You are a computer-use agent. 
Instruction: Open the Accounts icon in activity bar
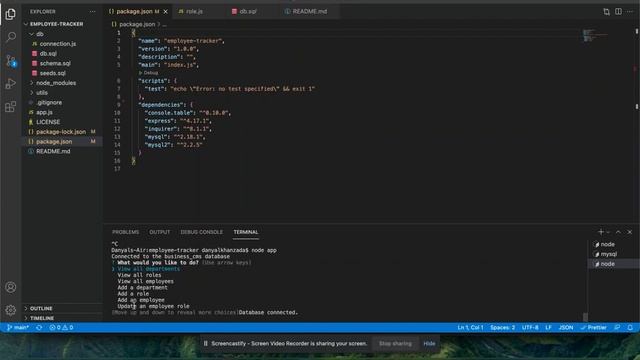tap(11, 287)
